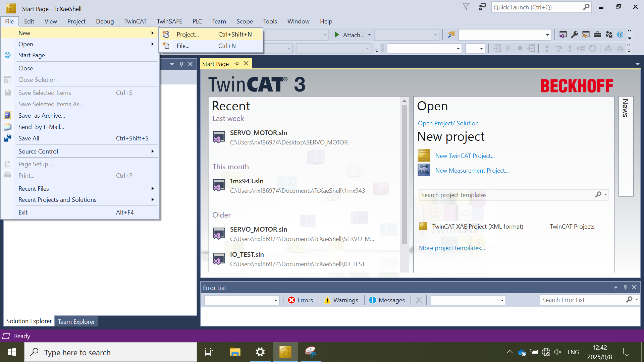The height and width of the screenshot is (362, 644).
Task: Open Solution Explorer toolbar icon
Action: coord(563,35)
